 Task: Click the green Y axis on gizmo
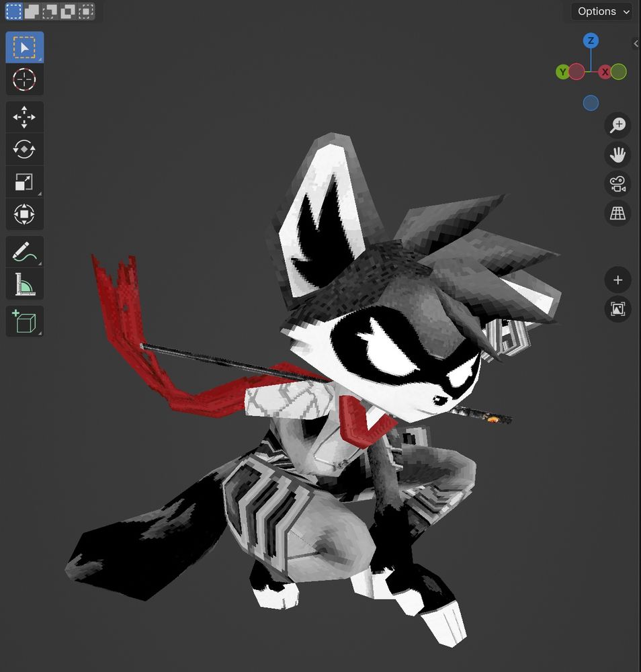coord(562,72)
